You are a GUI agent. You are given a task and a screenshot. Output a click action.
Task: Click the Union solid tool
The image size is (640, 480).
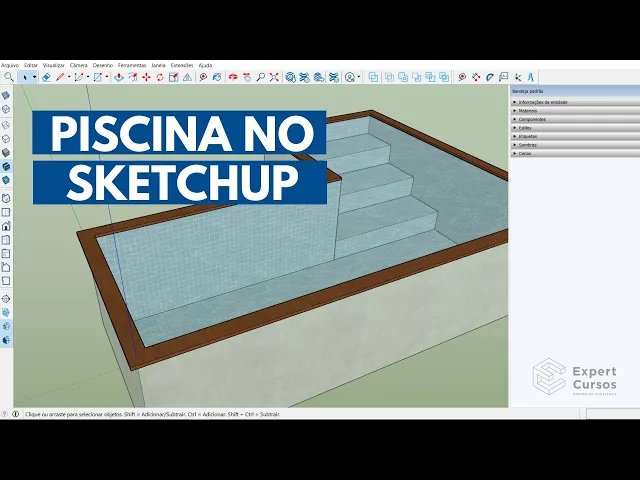(x=403, y=77)
